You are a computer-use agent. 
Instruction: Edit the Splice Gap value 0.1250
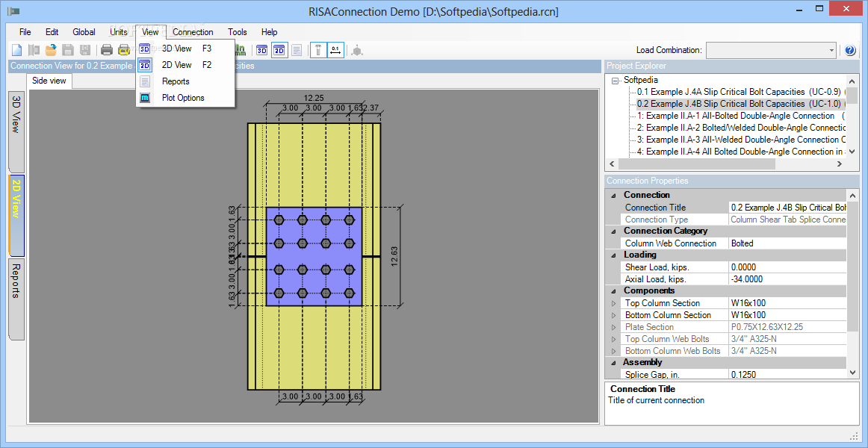click(788, 375)
